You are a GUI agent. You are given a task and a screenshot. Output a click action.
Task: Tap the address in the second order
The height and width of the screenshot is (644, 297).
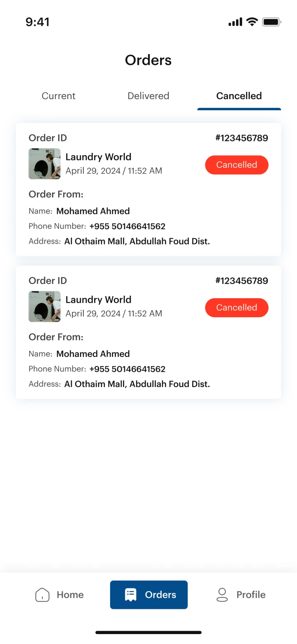click(x=137, y=384)
